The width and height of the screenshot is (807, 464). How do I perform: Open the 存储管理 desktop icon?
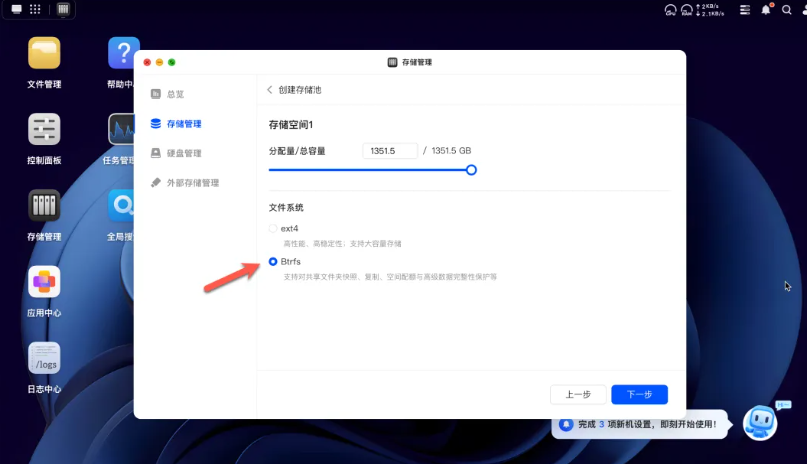[x=44, y=205]
